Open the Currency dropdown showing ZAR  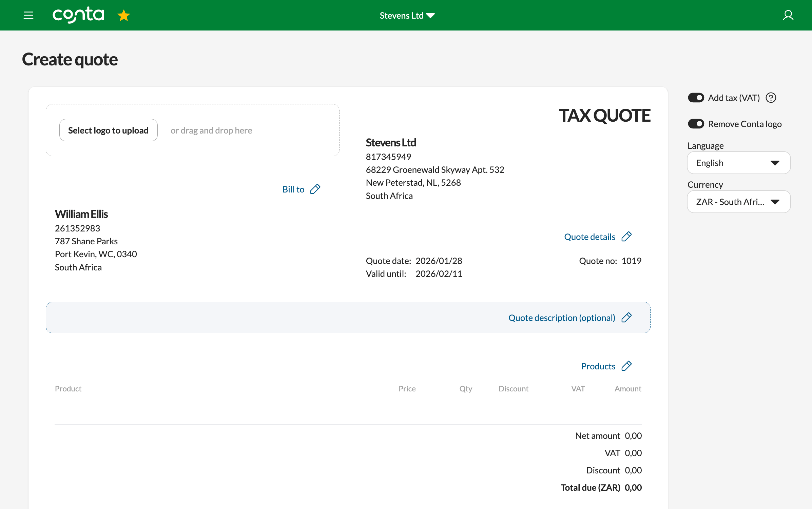point(738,202)
